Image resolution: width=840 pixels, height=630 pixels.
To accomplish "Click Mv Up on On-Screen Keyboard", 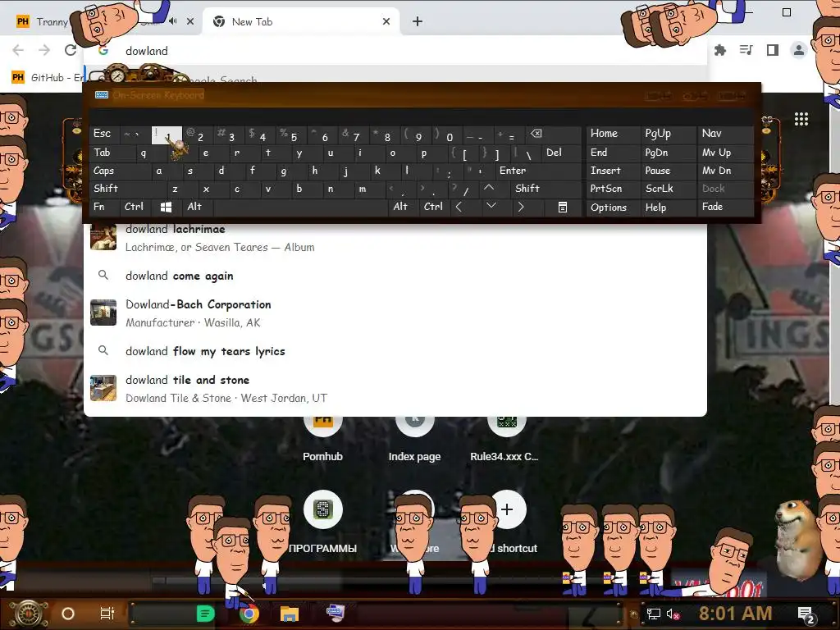I will [x=725, y=153].
